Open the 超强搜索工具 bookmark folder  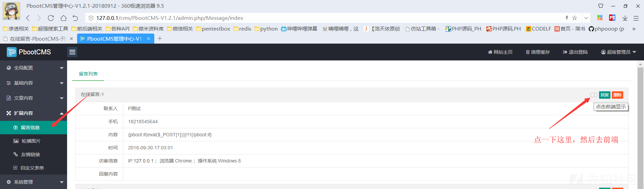pyautogui.click(x=50, y=29)
